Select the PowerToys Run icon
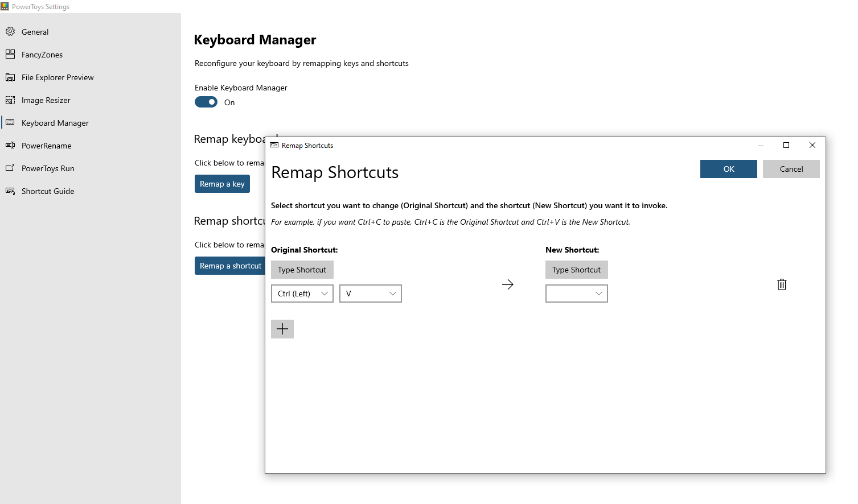This screenshot has height=504, width=858. (x=11, y=168)
